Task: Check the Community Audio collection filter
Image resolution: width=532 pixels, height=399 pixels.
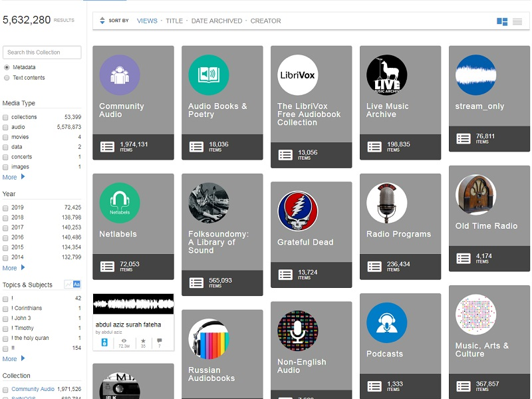Action: click(x=5, y=390)
